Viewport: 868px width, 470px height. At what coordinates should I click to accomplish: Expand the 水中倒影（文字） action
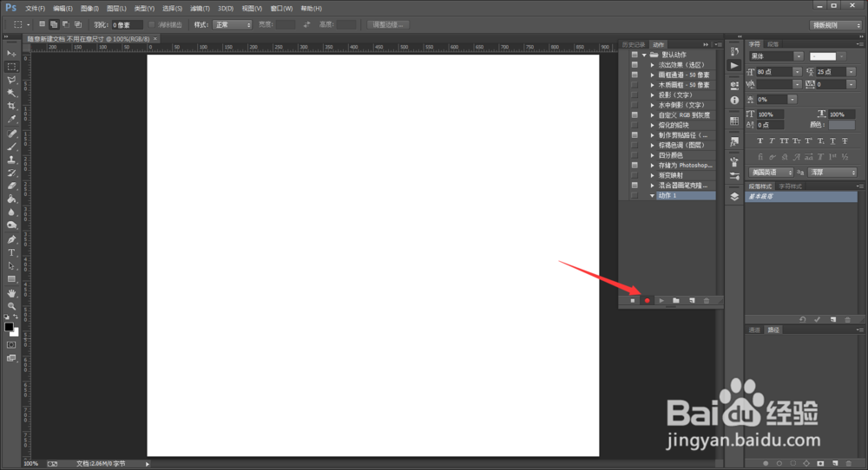pyautogui.click(x=652, y=105)
